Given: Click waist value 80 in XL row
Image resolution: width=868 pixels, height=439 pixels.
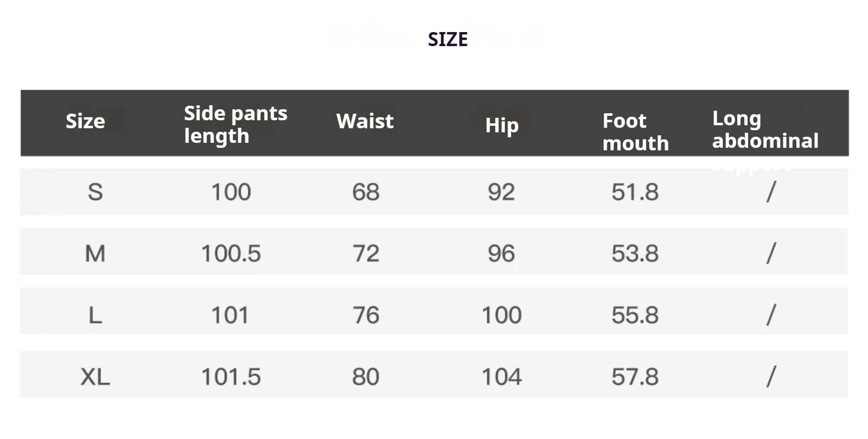Looking at the screenshot, I should 366,377.
